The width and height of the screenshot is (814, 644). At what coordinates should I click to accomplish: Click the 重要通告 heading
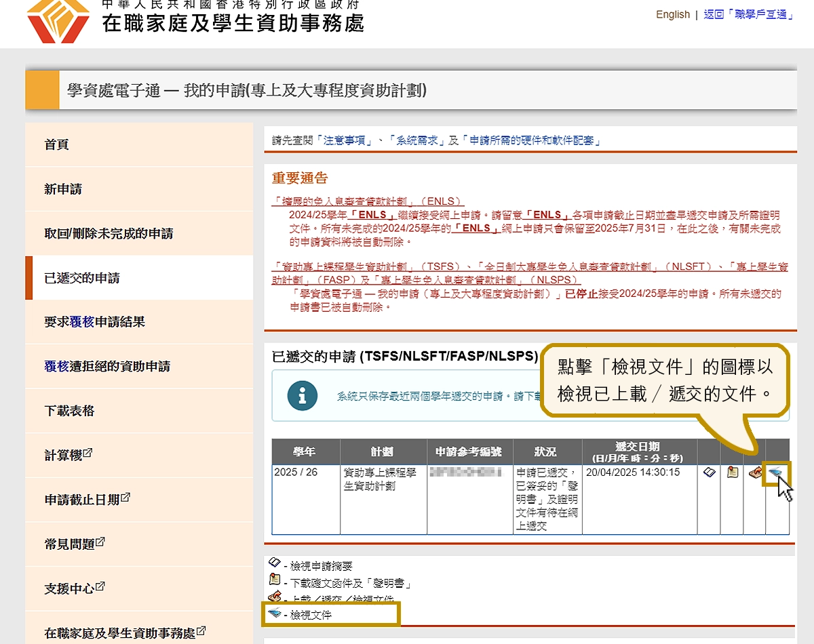[300, 178]
